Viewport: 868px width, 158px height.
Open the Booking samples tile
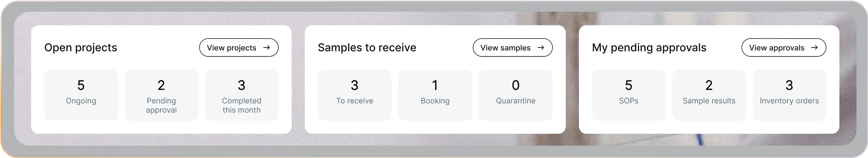click(x=435, y=95)
